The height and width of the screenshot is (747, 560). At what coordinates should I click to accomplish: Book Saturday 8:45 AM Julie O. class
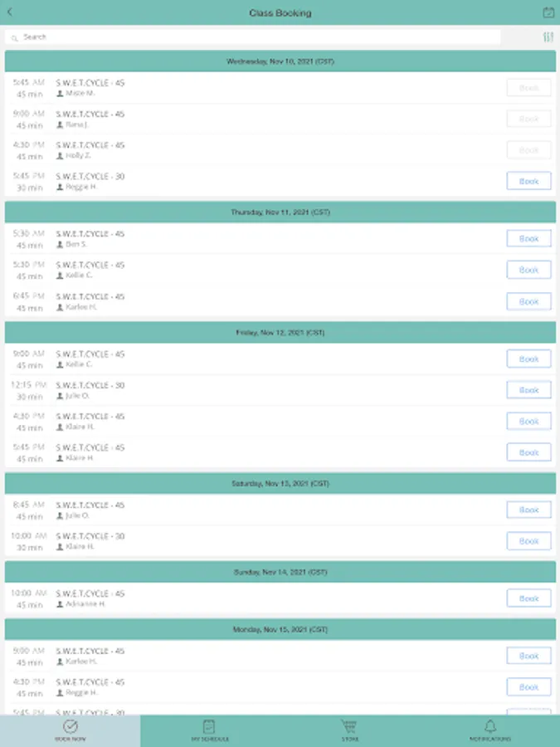click(528, 510)
